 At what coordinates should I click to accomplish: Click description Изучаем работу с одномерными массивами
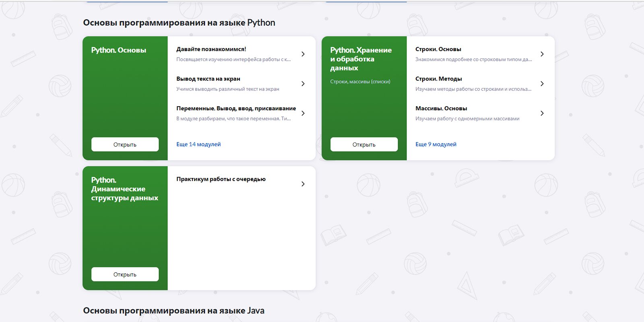[x=467, y=119]
